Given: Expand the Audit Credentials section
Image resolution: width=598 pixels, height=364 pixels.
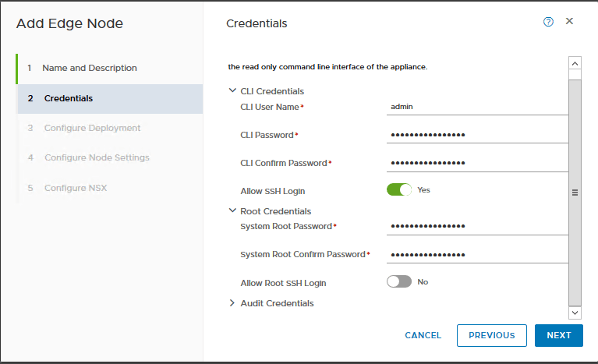Looking at the screenshot, I should click(232, 303).
